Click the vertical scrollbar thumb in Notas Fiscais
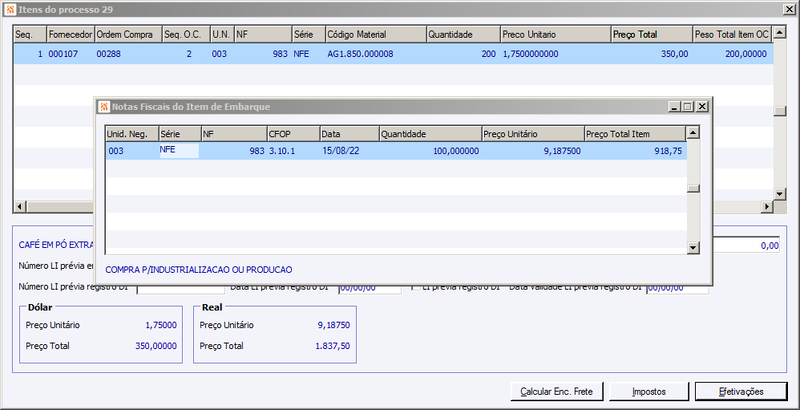The width and height of the screenshot is (800, 410). click(693, 188)
